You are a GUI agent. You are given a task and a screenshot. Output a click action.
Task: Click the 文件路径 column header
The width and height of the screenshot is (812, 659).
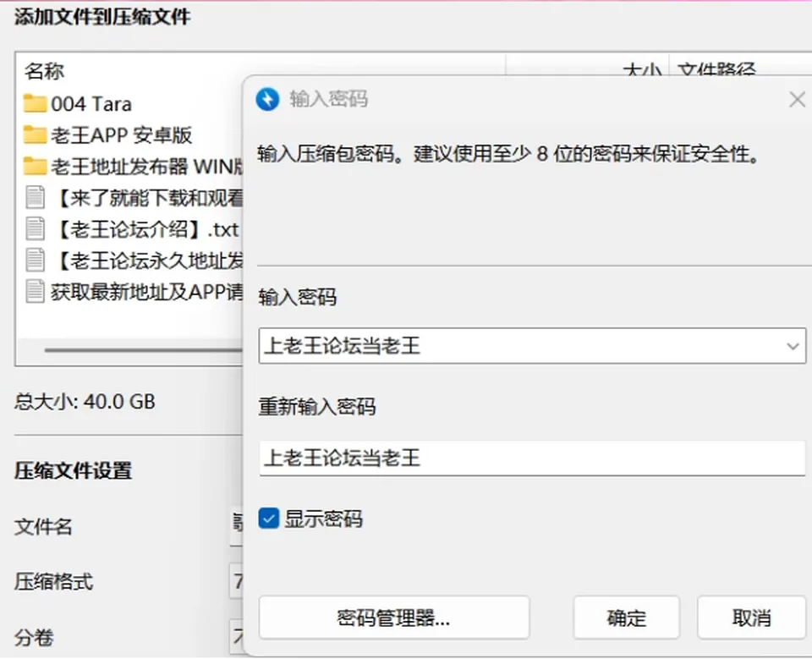coord(716,70)
